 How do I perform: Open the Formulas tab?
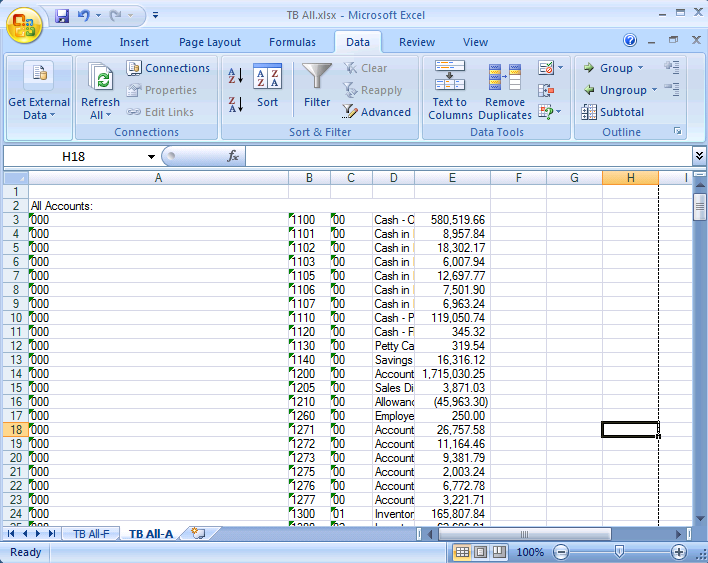[x=293, y=42]
